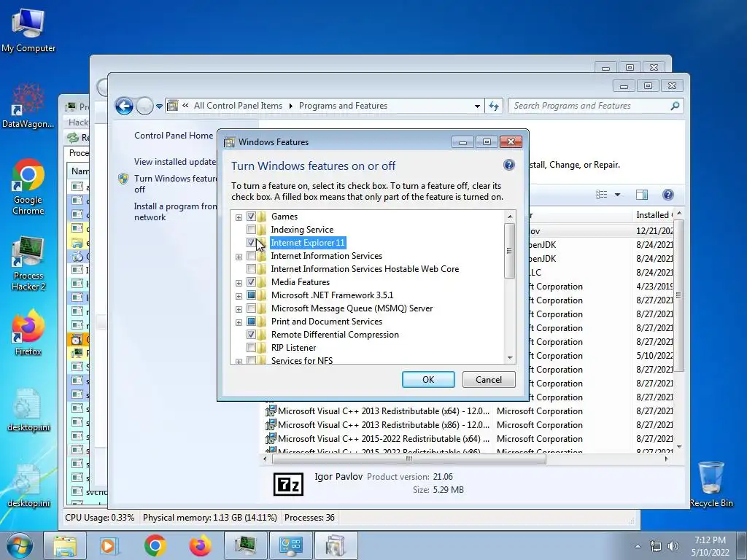Expand the Games feature node
The height and width of the screenshot is (560, 747).
click(x=239, y=217)
